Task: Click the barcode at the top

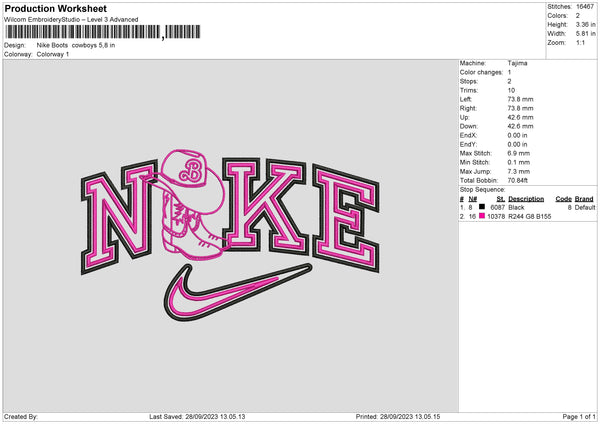Action: tap(103, 32)
